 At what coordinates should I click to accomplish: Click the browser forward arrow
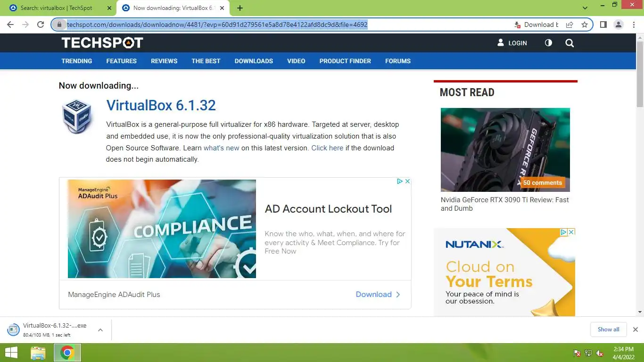[25, 25]
